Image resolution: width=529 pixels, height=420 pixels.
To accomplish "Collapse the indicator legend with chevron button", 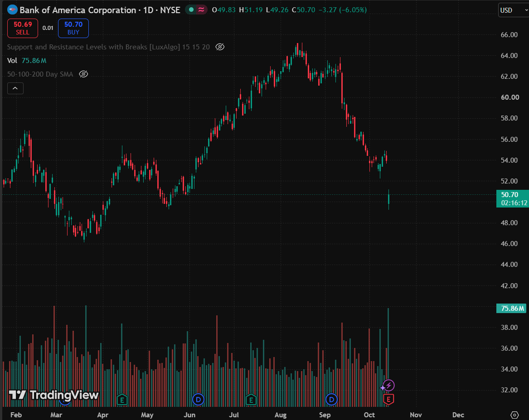I will [15, 88].
